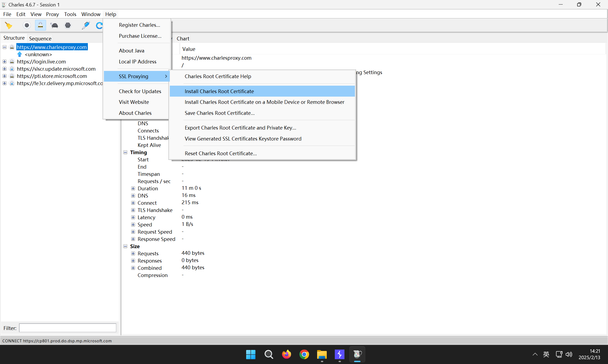Open Charles app in the taskbar
This screenshot has width=608, height=364.
point(357,355)
